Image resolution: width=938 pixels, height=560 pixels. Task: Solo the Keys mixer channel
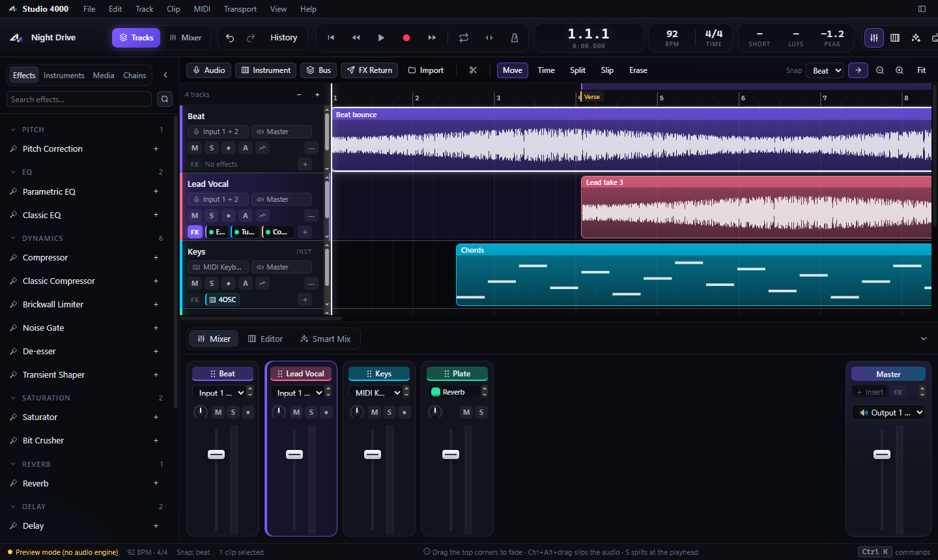tap(390, 412)
